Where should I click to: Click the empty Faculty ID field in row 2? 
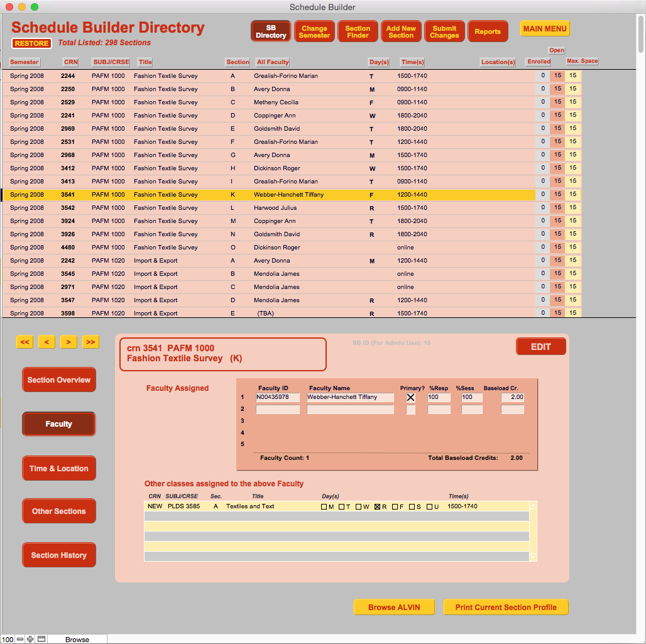[x=278, y=410]
